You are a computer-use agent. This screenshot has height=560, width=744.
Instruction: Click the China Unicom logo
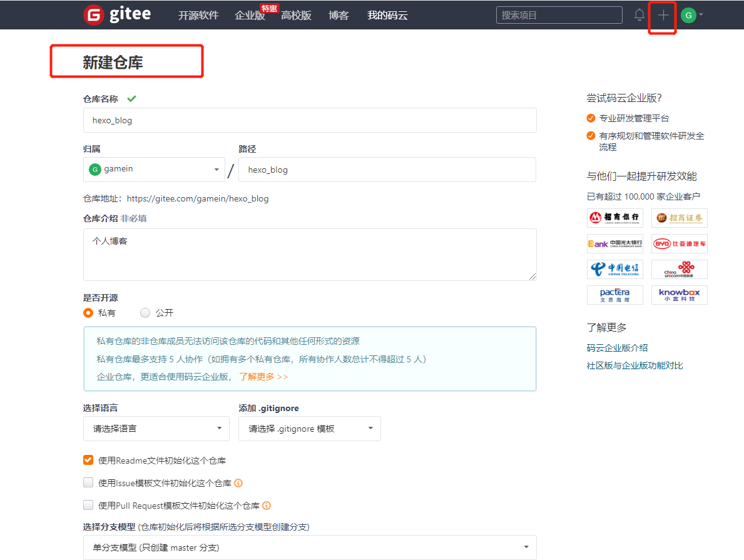click(x=679, y=269)
